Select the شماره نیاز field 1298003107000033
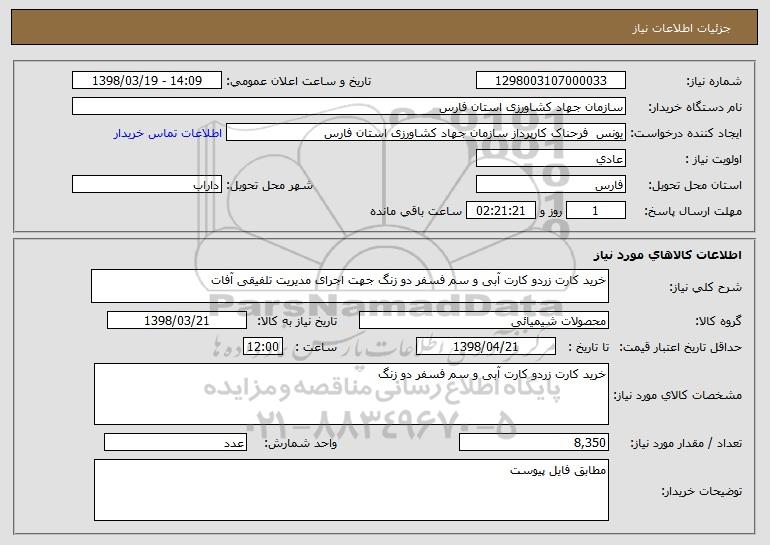The image size is (770, 545). (x=550, y=81)
